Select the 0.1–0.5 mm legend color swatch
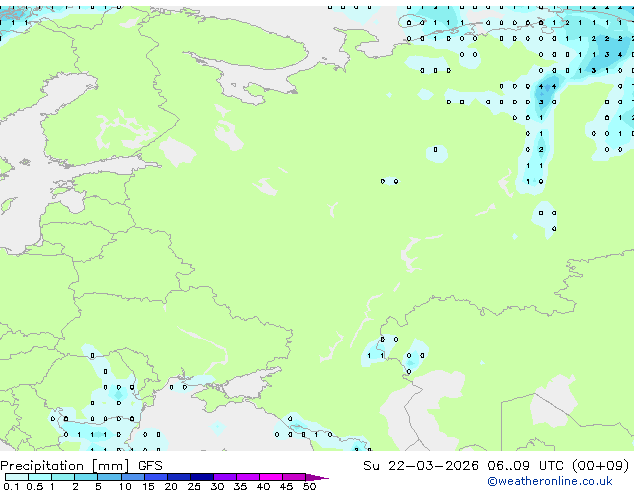The width and height of the screenshot is (634, 490). coord(17,477)
